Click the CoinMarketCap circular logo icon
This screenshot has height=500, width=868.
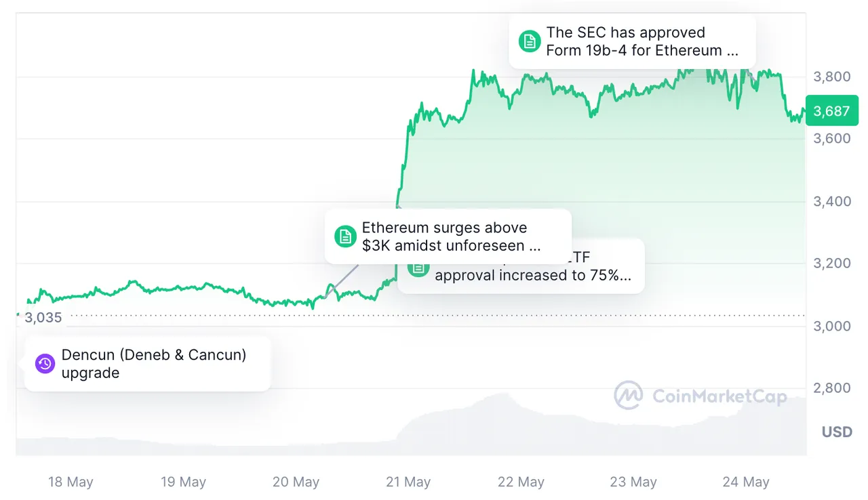click(629, 396)
